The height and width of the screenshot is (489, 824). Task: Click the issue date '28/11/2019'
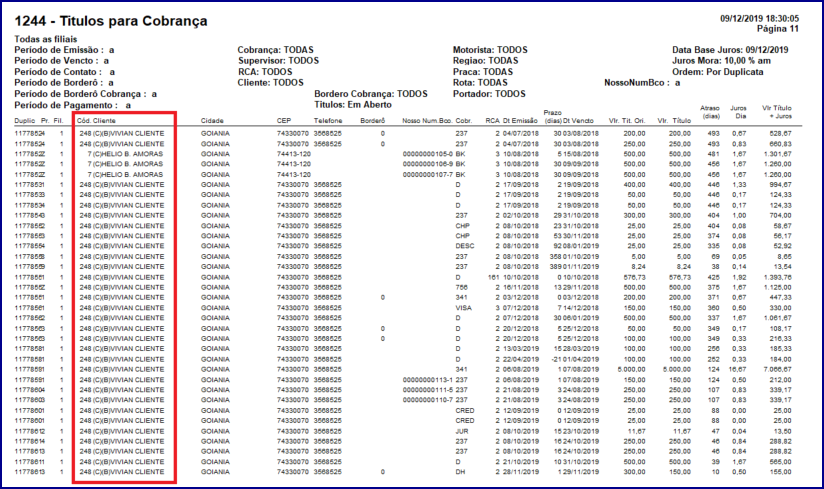pyautogui.click(x=521, y=472)
